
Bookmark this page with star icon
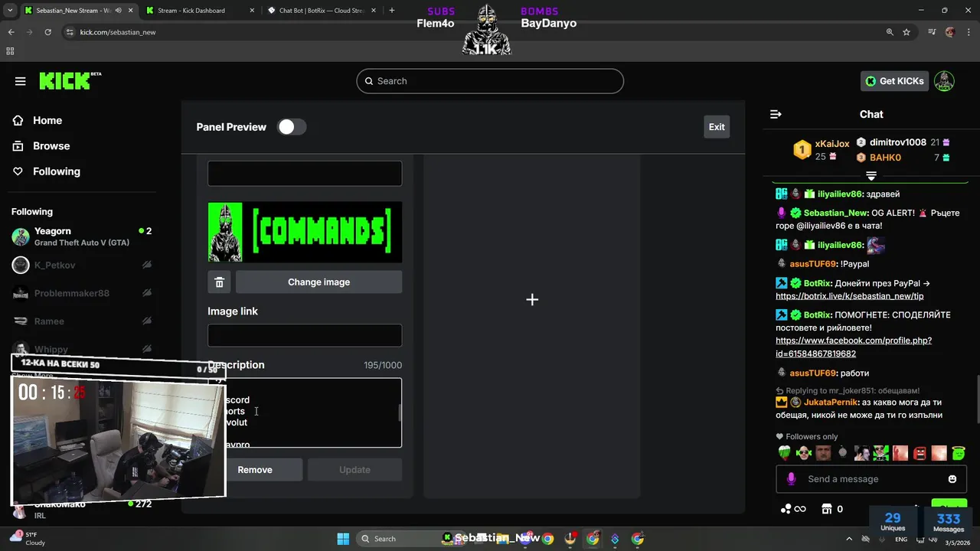906,32
